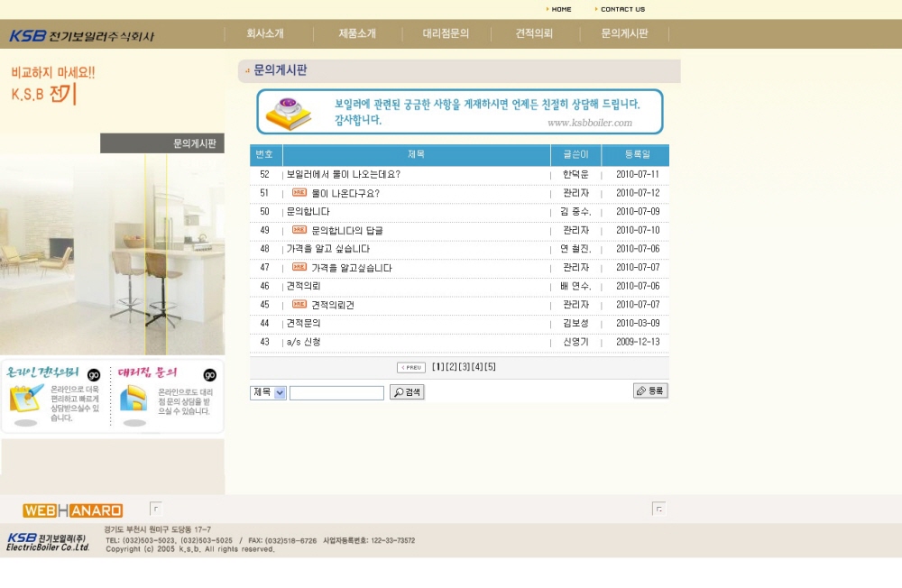Select 견적의뢰 in the top navigation
The height and width of the screenshot is (588, 902).
[534, 34]
